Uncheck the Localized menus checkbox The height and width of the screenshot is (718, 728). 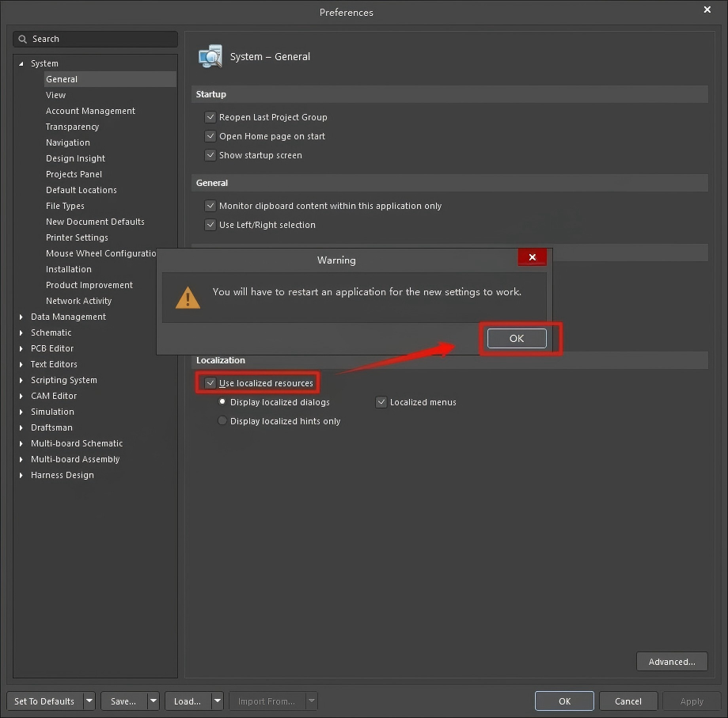tap(381, 402)
